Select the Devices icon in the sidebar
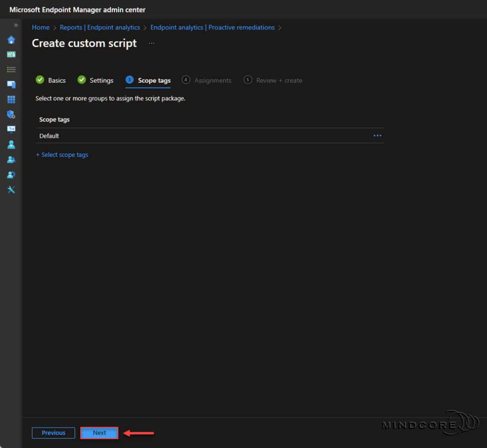 point(11,84)
